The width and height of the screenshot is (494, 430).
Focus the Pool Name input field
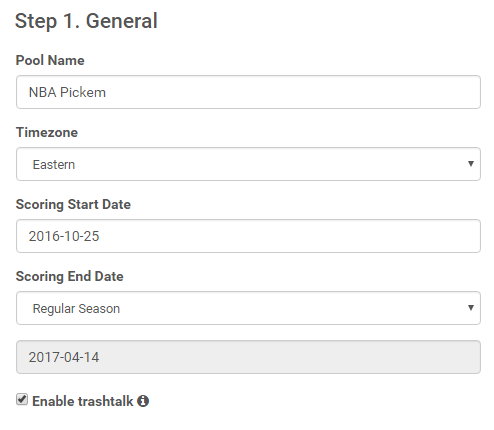click(x=248, y=92)
